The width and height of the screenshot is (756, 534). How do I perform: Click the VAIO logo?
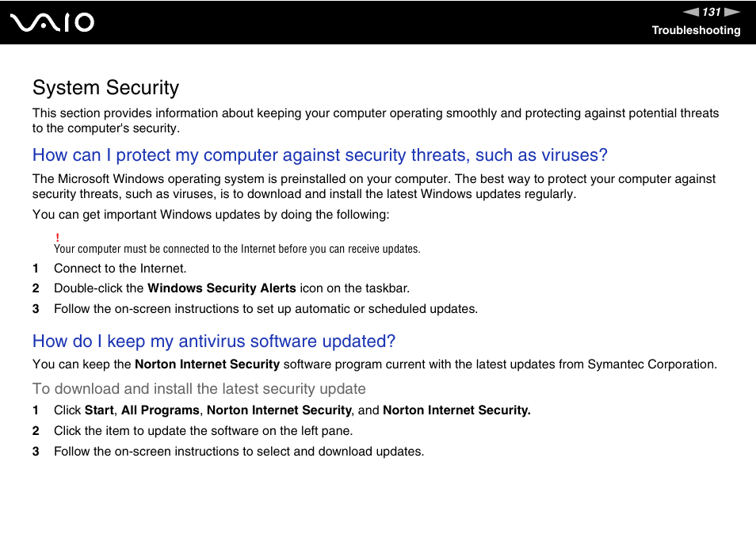(x=52, y=23)
